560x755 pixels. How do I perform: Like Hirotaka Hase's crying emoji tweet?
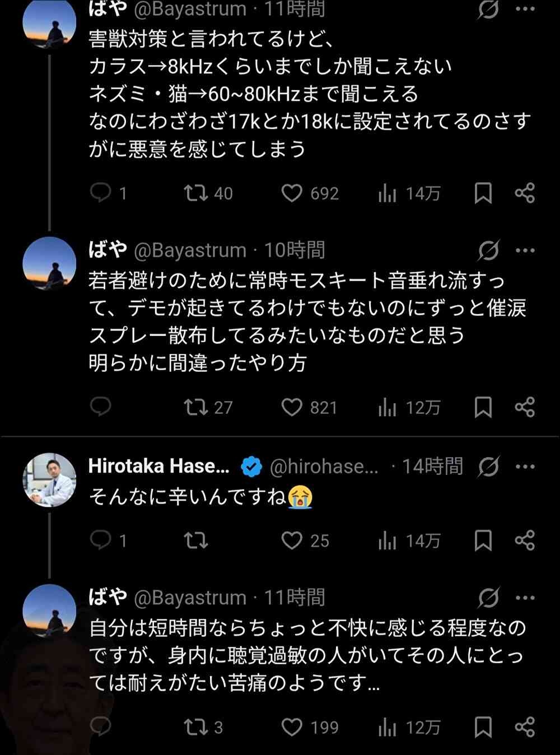[x=291, y=540]
